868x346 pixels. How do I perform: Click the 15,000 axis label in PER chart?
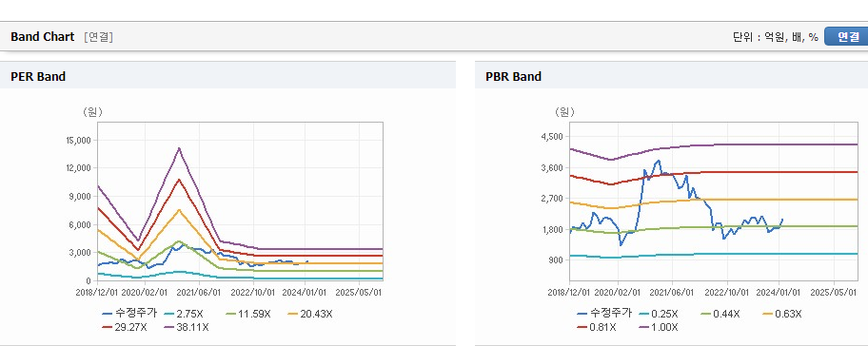78,141
